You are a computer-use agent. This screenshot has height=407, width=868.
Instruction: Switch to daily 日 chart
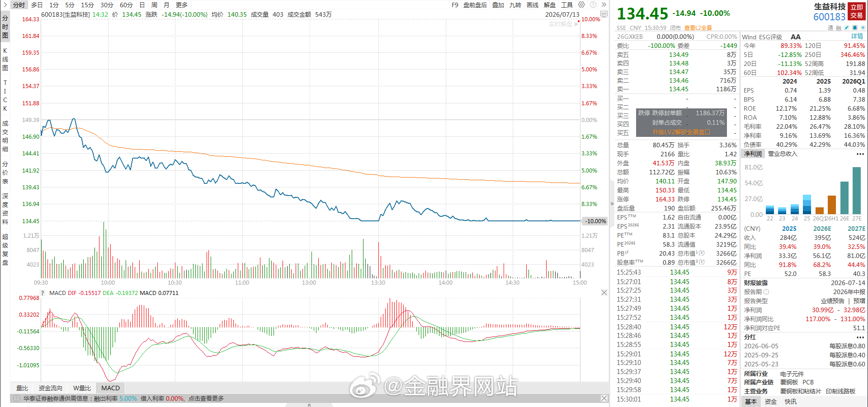[x=142, y=5]
